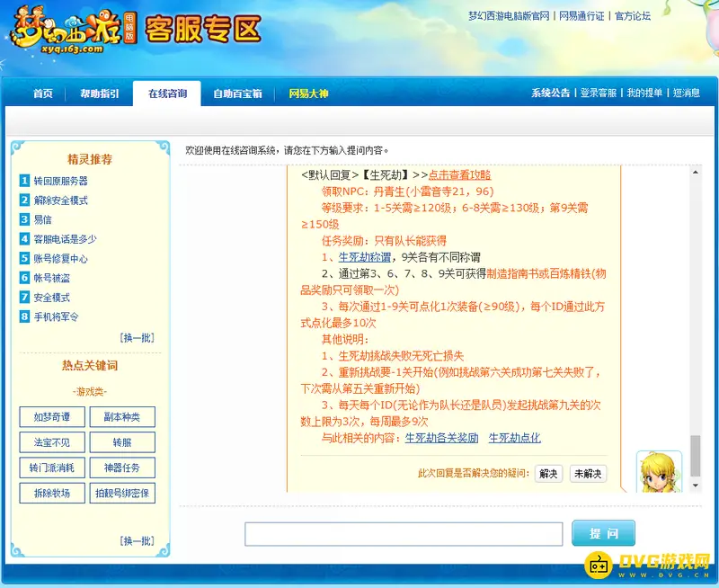Viewport: 719px width, 588px height.
Task: Click the 提问 submit button
Action: (x=603, y=533)
